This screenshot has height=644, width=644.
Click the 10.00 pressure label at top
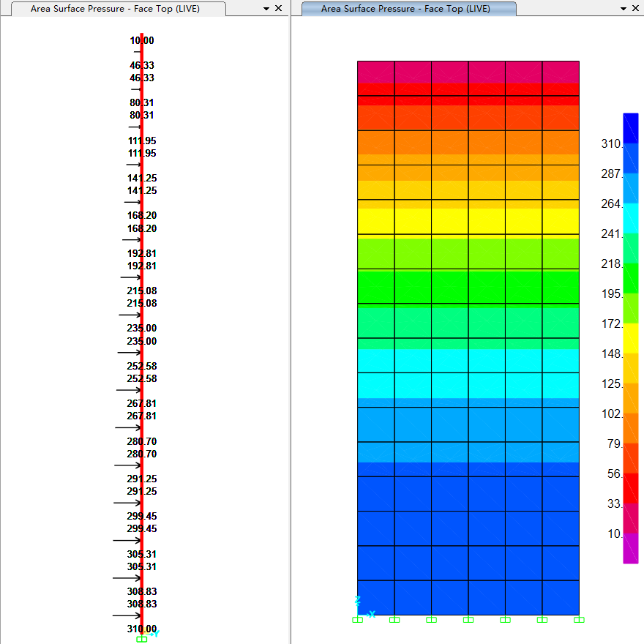(142, 41)
